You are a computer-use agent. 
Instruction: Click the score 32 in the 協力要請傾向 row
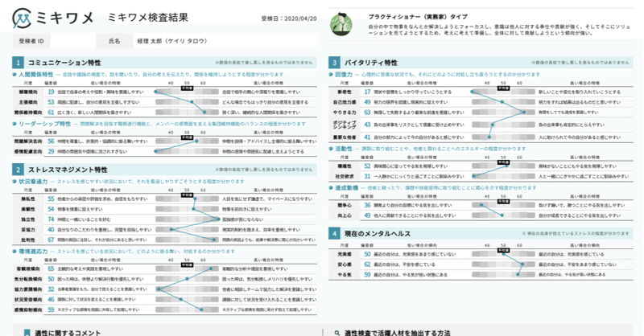tap(51, 289)
